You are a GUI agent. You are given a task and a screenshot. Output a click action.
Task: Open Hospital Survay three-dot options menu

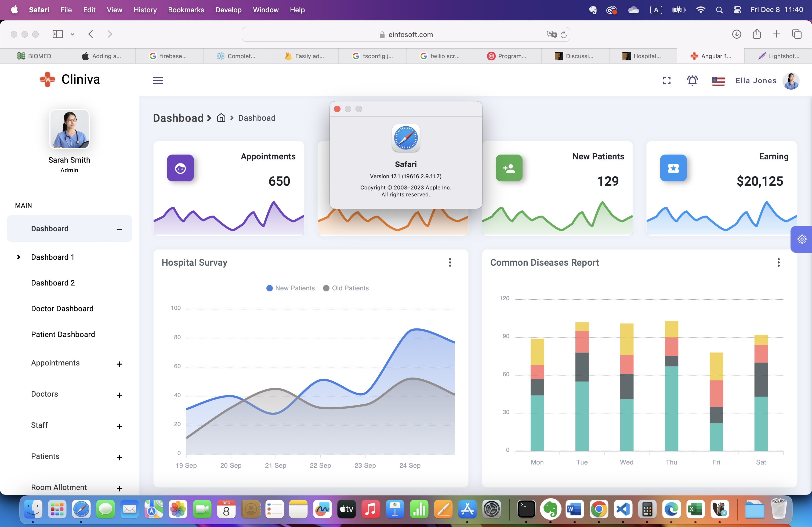450,262
